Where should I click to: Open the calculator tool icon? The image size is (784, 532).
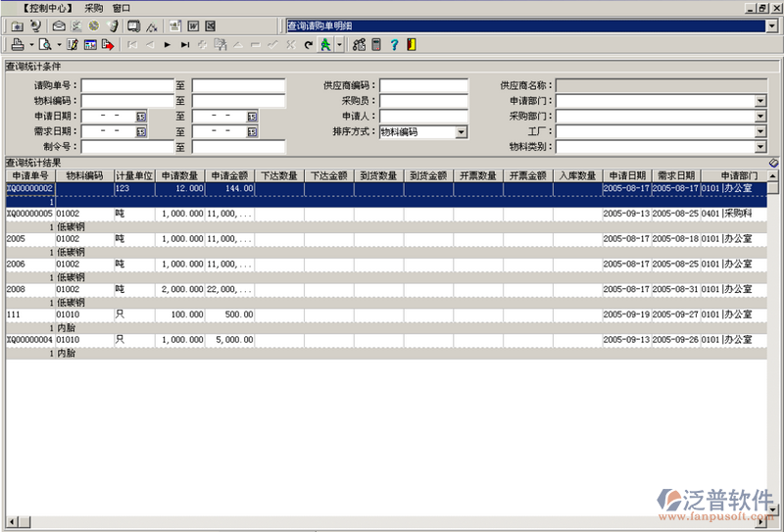click(375, 45)
